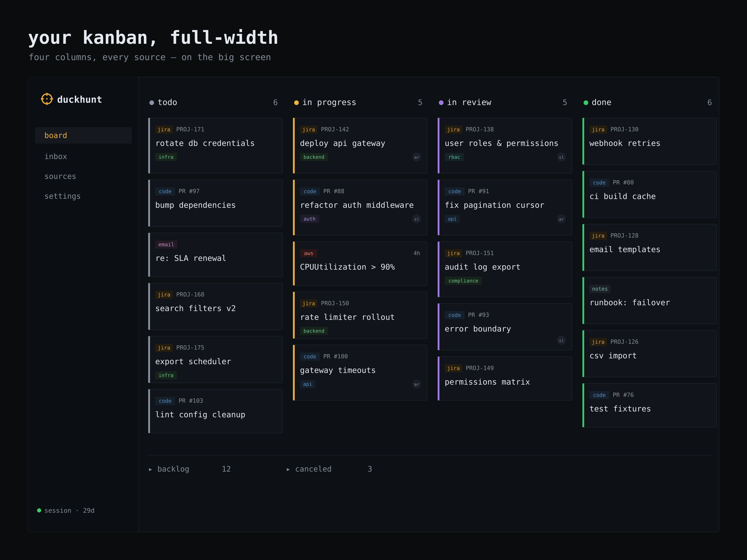This screenshot has width=747, height=560.
Task: Open the board view in sidebar
Action: tap(83, 135)
